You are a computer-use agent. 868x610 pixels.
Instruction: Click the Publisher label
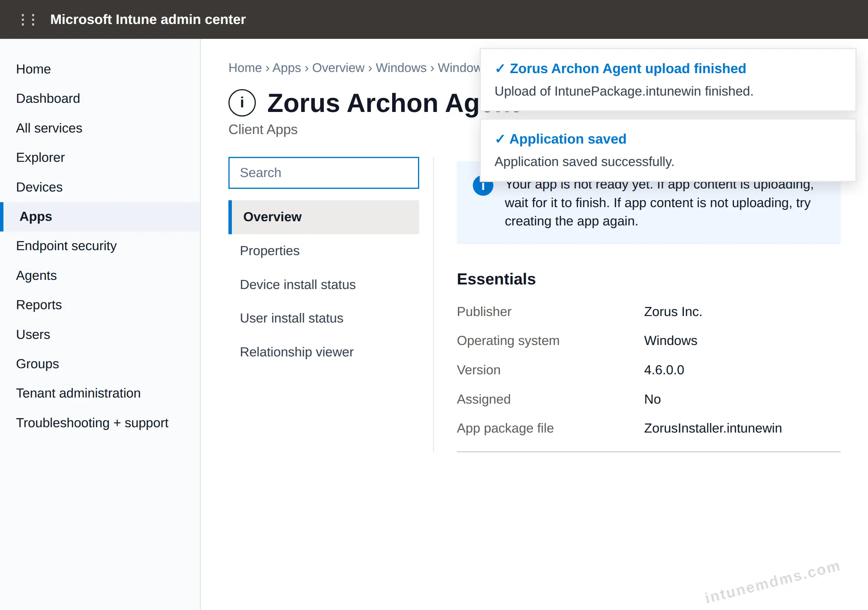click(484, 311)
